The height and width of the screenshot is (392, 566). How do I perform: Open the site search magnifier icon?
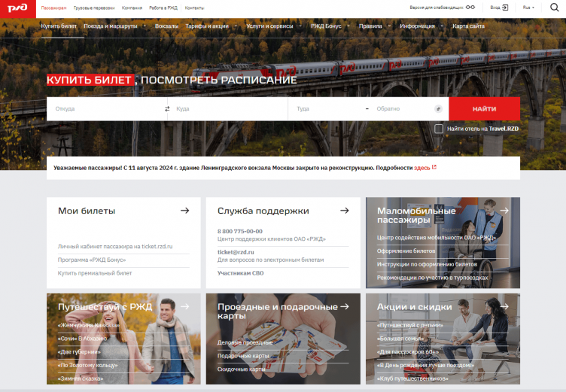point(554,8)
